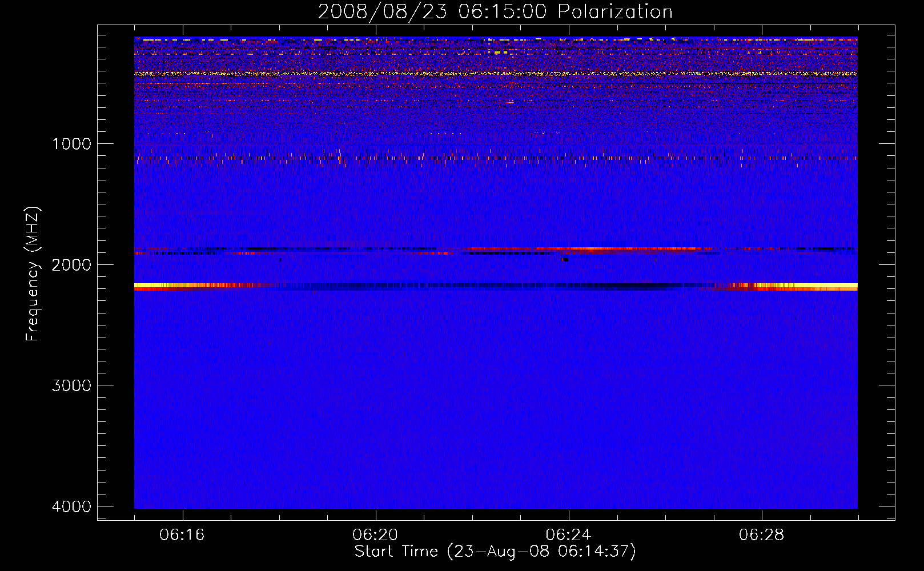
Task: Click the red emission streak near 1870 MHz
Action: (588, 249)
